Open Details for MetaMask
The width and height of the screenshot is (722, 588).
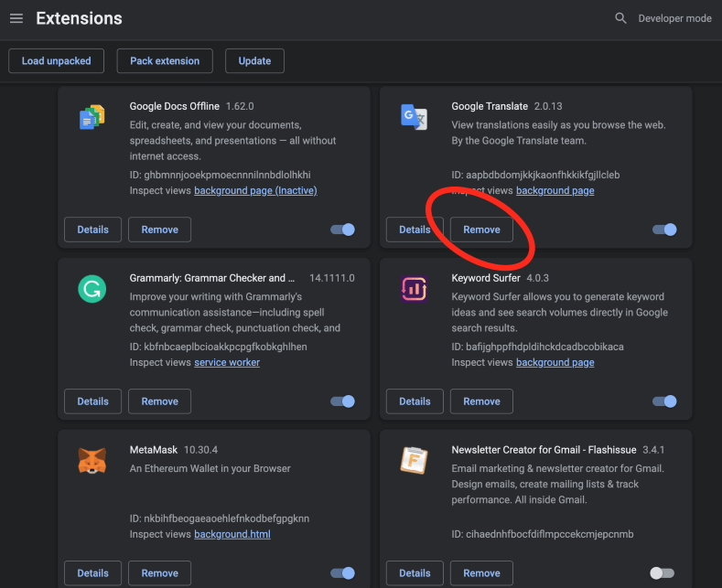click(92, 573)
